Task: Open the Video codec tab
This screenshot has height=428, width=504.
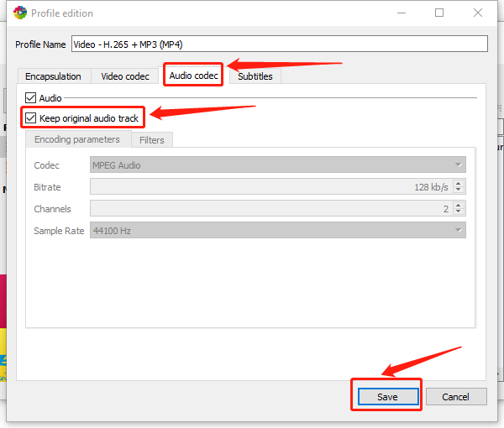Action: (125, 76)
